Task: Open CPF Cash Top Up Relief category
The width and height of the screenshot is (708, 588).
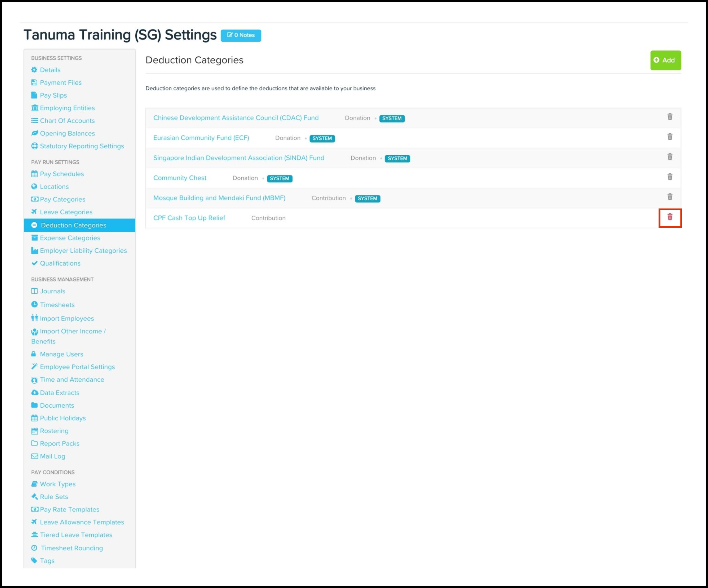Action: (x=189, y=218)
